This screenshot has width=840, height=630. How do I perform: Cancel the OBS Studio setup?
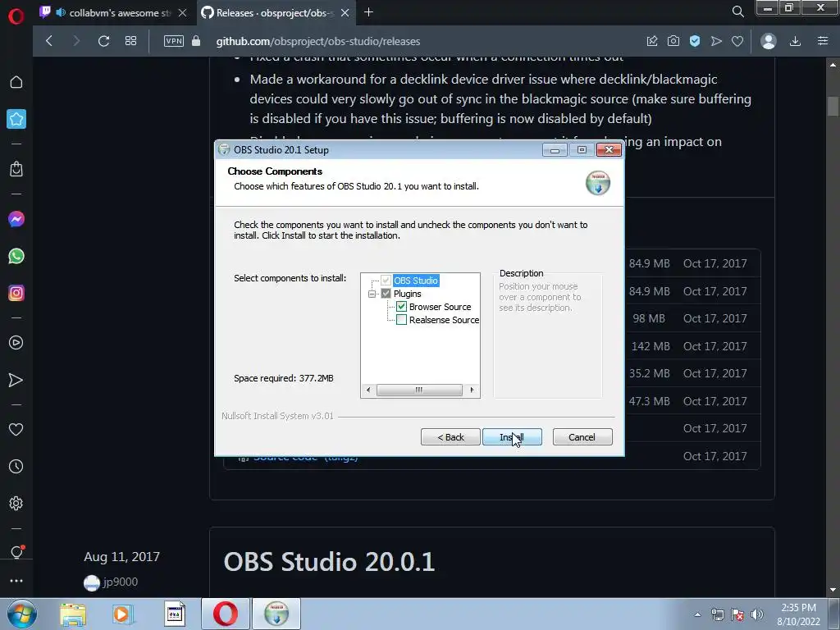click(582, 437)
